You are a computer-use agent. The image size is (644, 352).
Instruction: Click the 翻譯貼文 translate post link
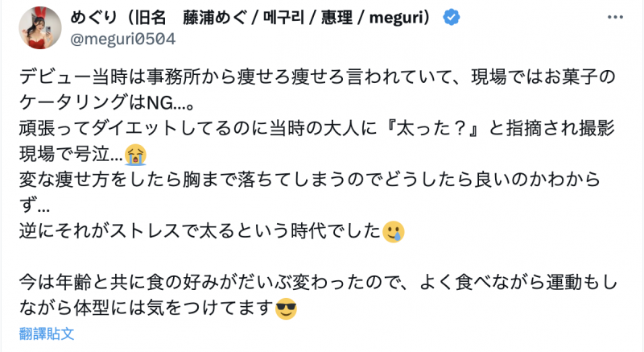(x=48, y=332)
